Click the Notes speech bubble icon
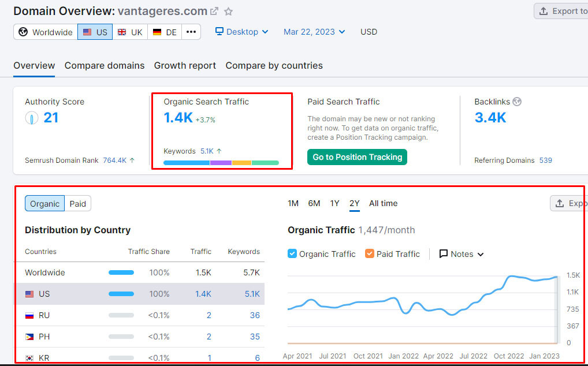The image size is (588, 366). (x=444, y=254)
